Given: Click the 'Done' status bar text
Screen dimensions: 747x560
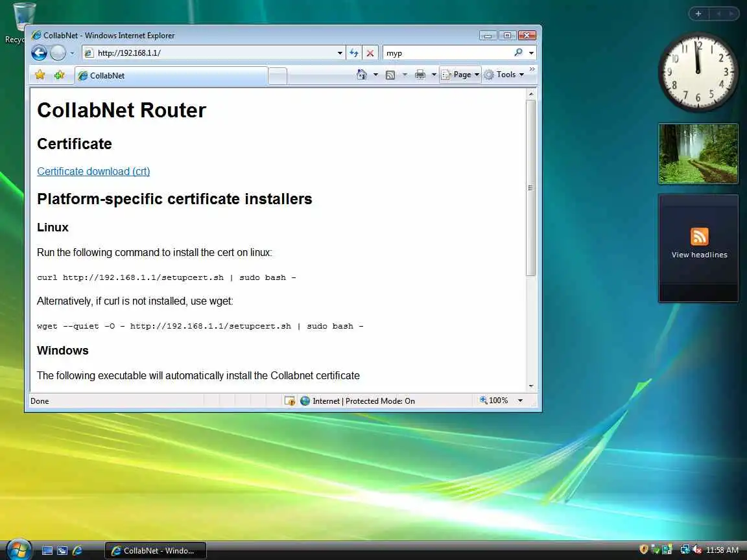Looking at the screenshot, I should click(40, 401).
